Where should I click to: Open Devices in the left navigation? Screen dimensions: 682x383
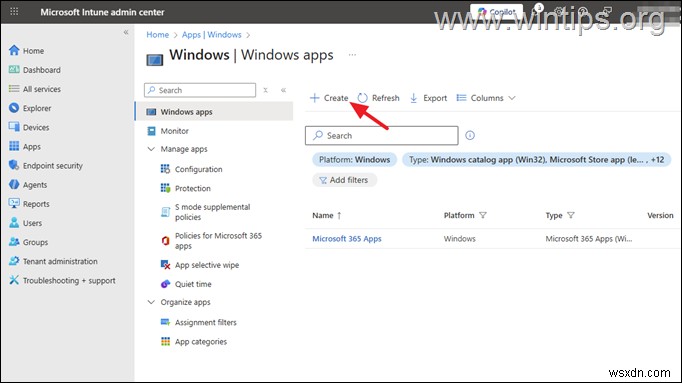tap(36, 127)
